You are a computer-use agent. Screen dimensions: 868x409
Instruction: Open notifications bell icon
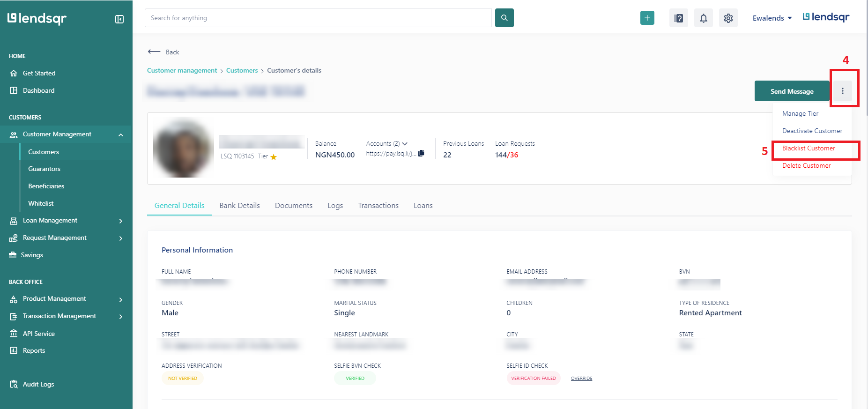click(x=704, y=18)
